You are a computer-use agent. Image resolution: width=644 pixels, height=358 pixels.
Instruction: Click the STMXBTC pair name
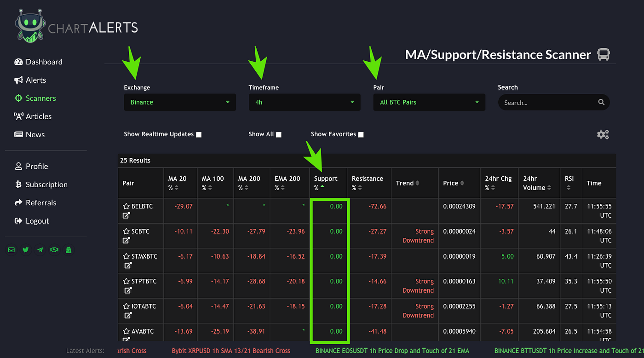(x=144, y=256)
